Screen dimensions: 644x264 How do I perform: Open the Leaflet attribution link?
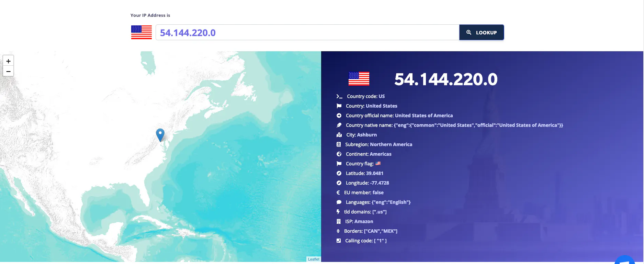click(x=314, y=259)
